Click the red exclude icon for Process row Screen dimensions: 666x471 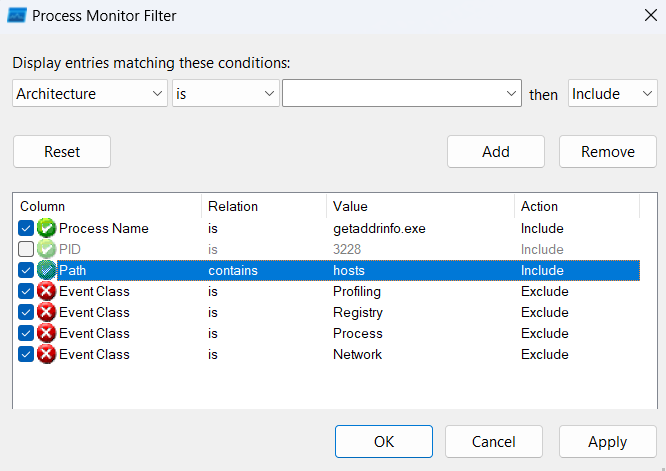pyautogui.click(x=46, y=333)
